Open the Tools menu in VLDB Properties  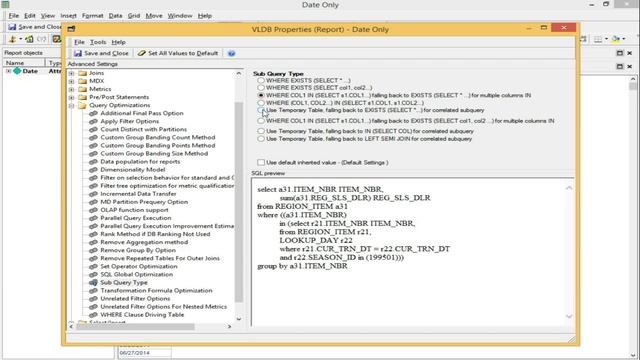(98, 42)
